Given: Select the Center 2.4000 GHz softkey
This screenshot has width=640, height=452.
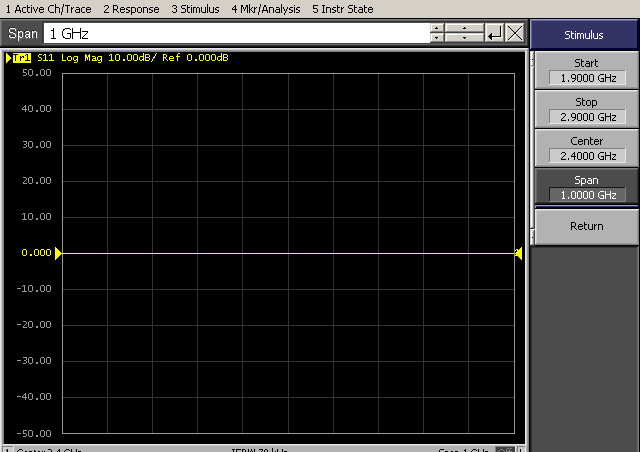Looking at the screenshot, I should click(x=587, y=148).
